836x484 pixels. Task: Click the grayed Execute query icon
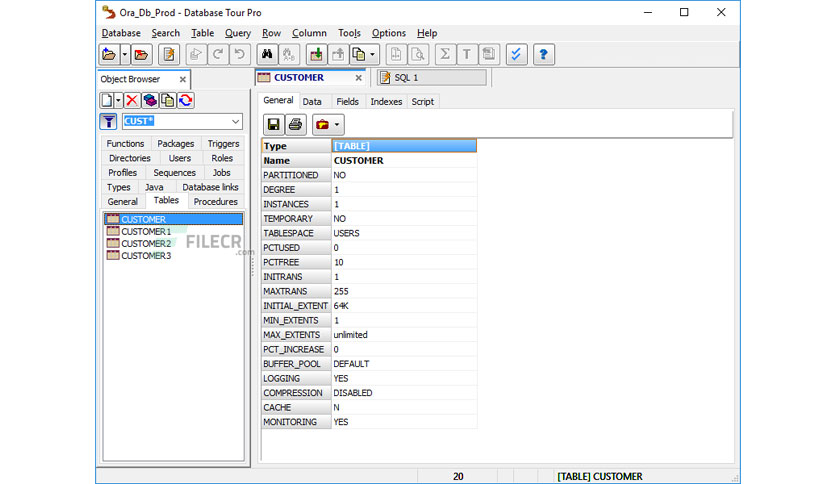(196, 54)
